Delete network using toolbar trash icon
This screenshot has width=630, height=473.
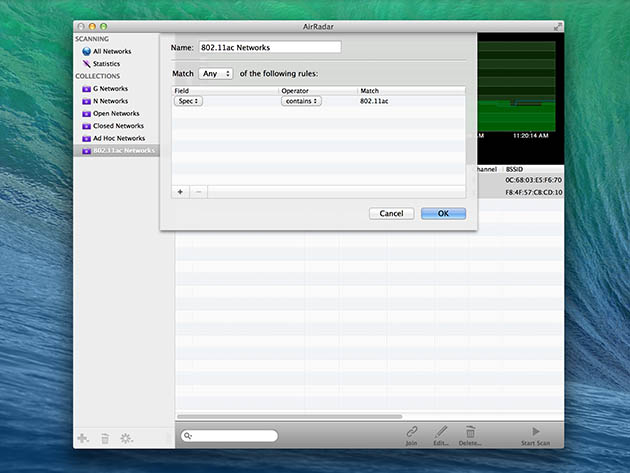[x=470, y=432]
